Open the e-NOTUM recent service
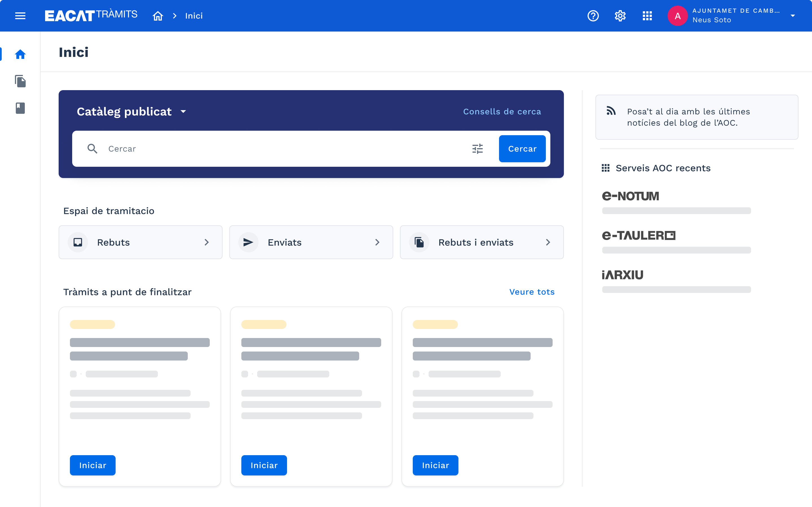Image resolution: width=812 pixels, height=507 pixels. click(x=630, y=196)
